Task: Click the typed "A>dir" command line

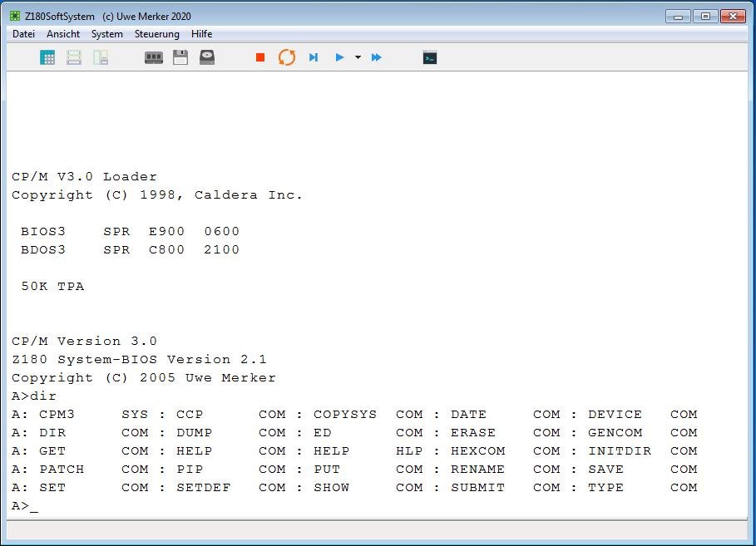Action: [34, 396]
